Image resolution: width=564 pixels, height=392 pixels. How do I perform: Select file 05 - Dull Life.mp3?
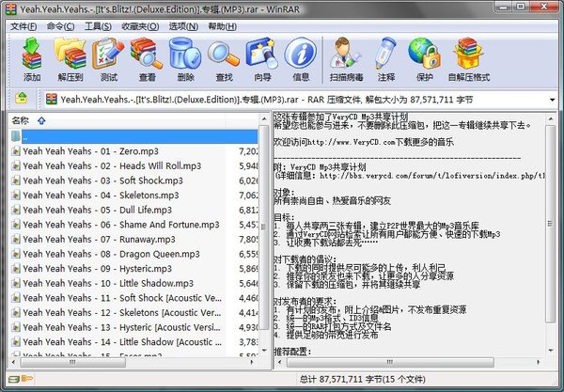coord(97,210)
